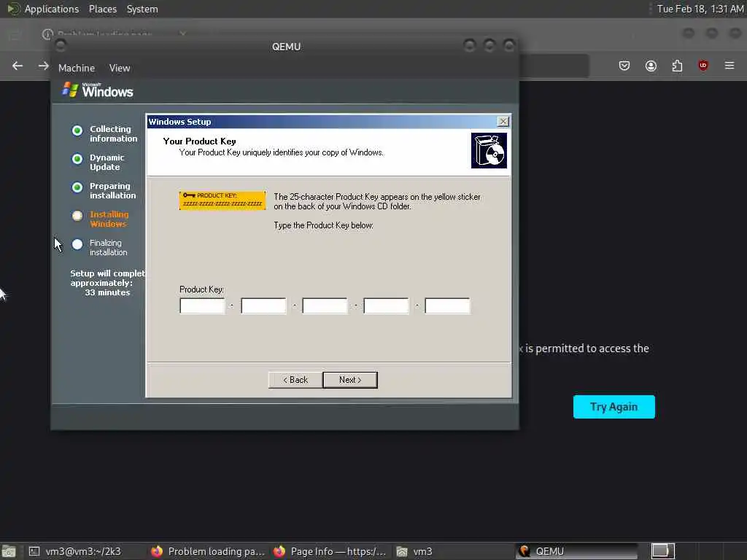
Task: Click the Try Again button in Firefox
Action: 614,407
